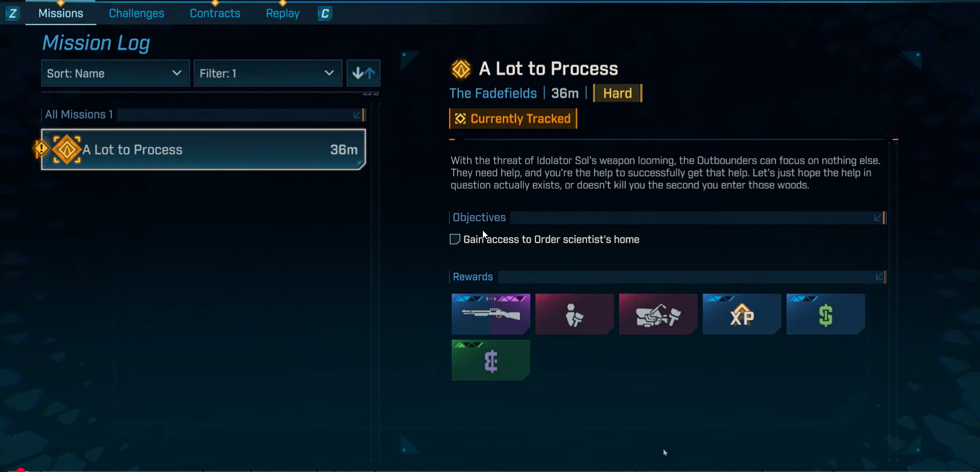This screenshot has height=472, width=980.
Task: Click the Z key tab-left icon
Action: (13, 13)
